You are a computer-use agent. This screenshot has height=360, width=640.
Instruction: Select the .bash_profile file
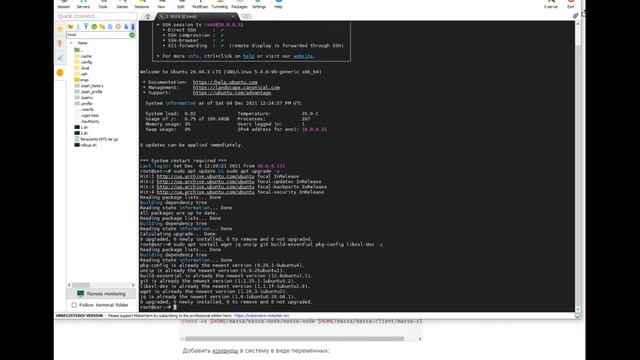coord(89,92)
